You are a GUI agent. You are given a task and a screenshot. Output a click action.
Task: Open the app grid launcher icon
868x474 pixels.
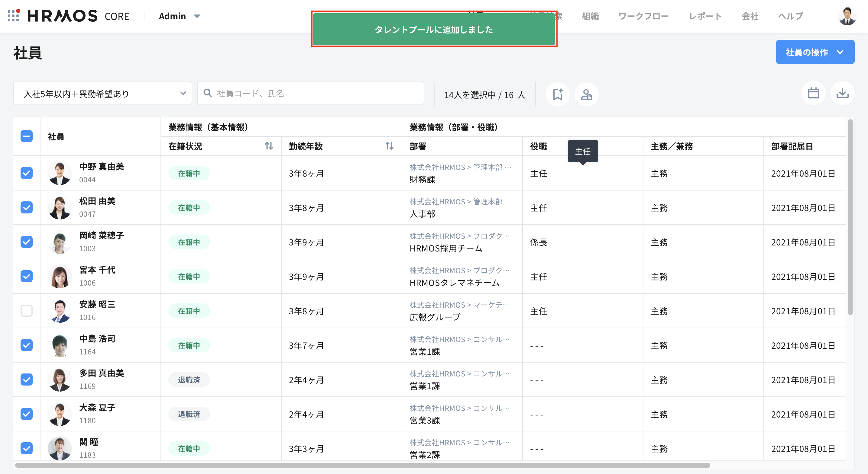coord(13,15)
